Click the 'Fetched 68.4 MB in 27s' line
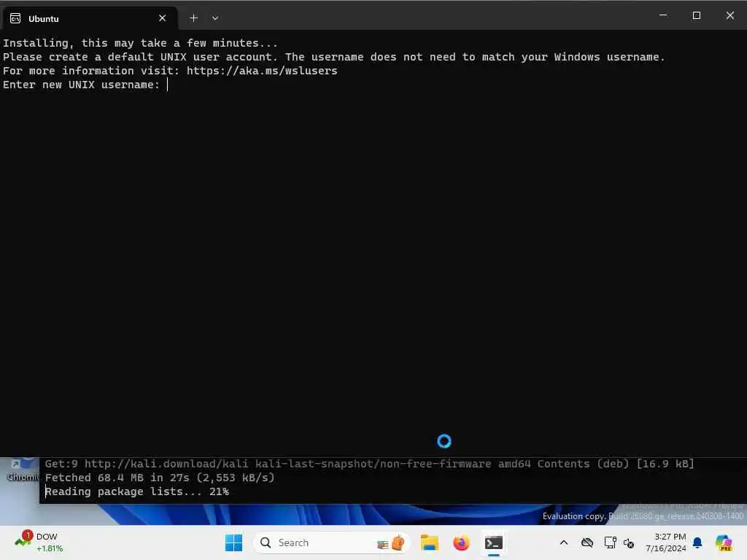 [x=160, y=478]
